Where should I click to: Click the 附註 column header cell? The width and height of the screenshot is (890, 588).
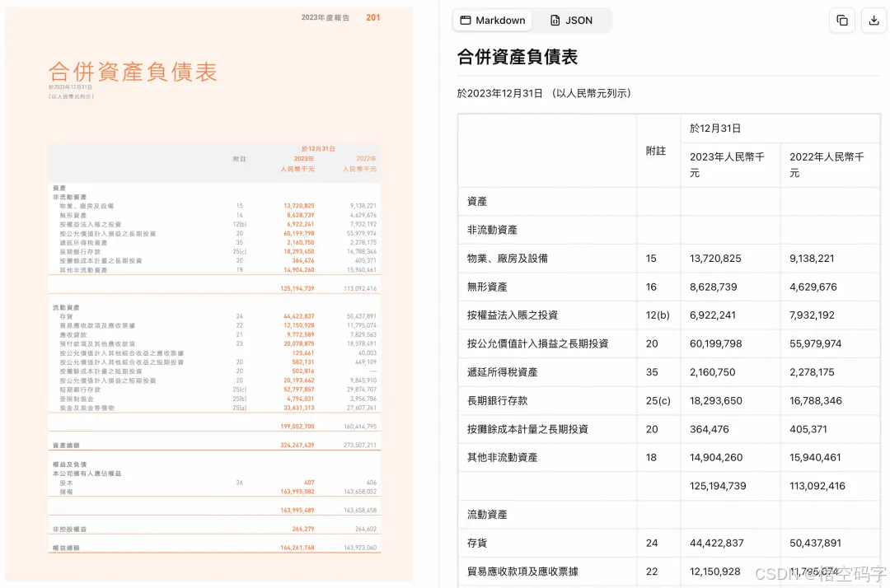(x=658, y=150)
